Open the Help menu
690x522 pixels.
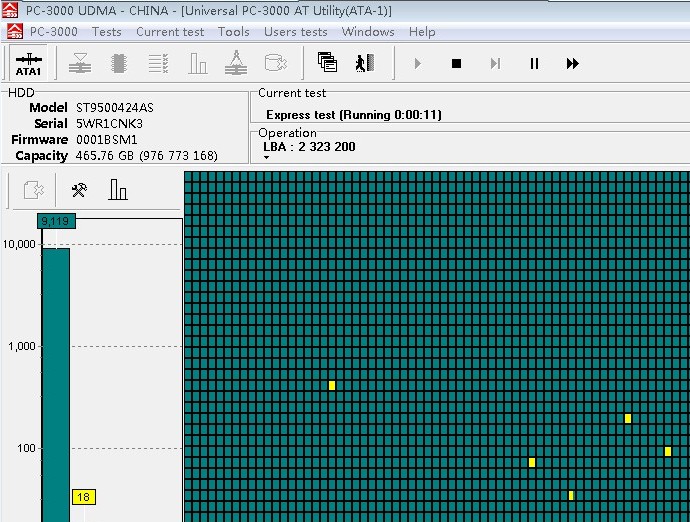[422, 32]
